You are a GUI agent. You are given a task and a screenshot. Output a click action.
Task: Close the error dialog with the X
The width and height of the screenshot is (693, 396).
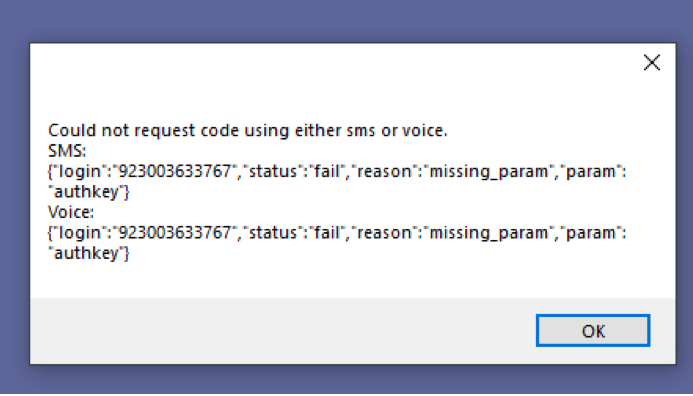(652, 63)
